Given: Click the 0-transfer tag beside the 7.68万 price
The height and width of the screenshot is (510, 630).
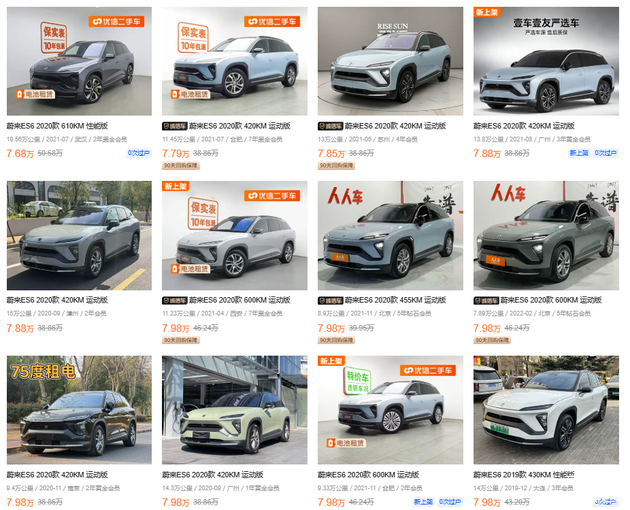Looking at the screenshot, I should 139,153.
